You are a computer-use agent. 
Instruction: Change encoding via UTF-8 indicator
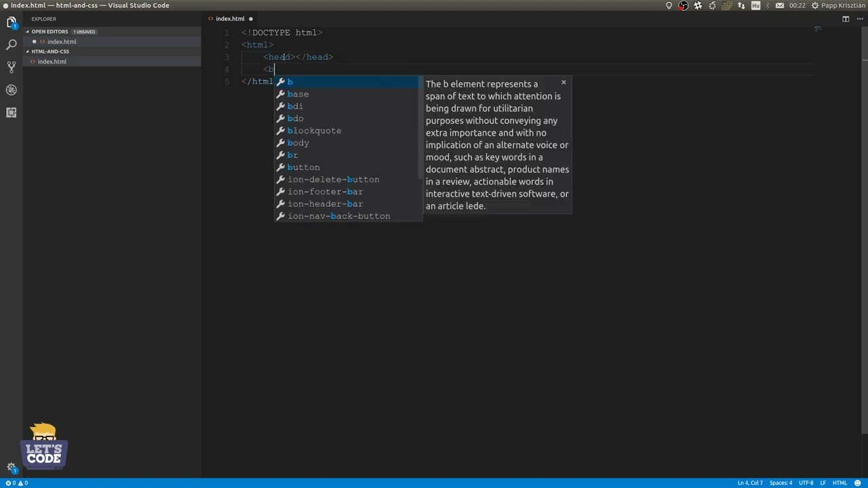coord(806,483)
